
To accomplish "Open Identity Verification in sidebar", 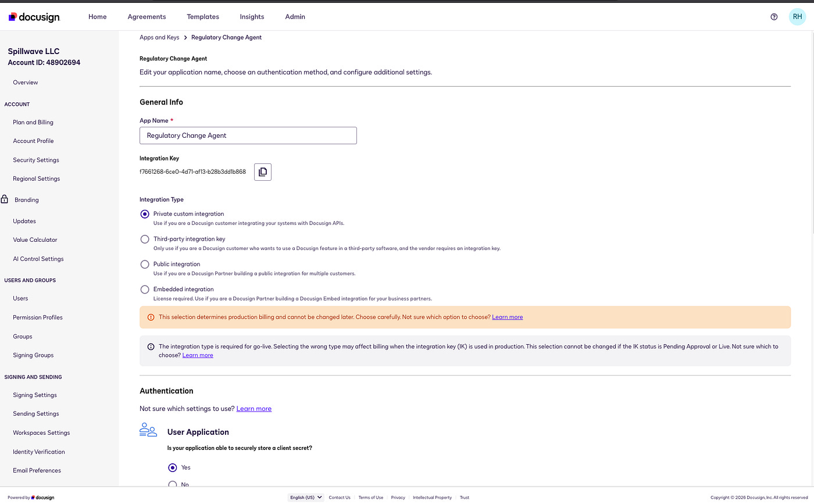I will tap(39, 452).
